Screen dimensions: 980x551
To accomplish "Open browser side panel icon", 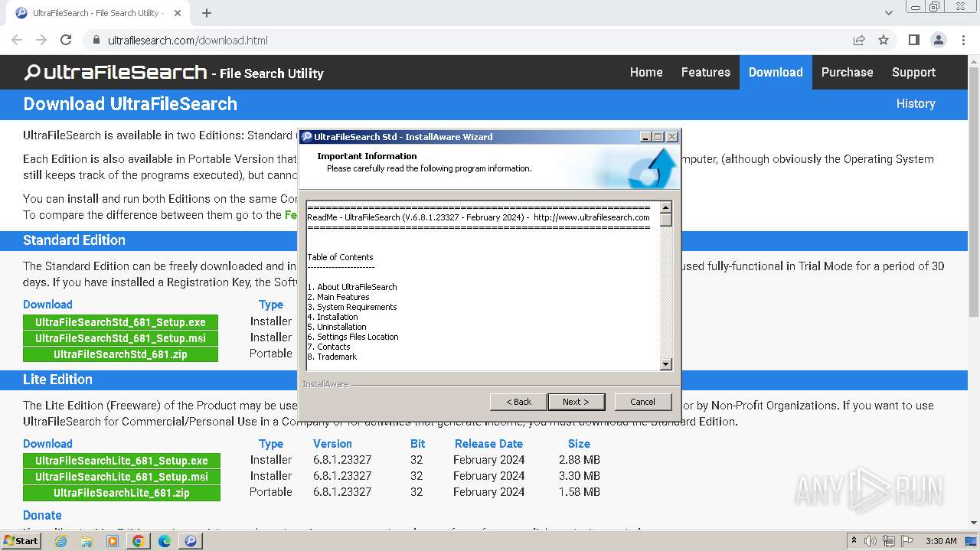I will coord(913,40).
